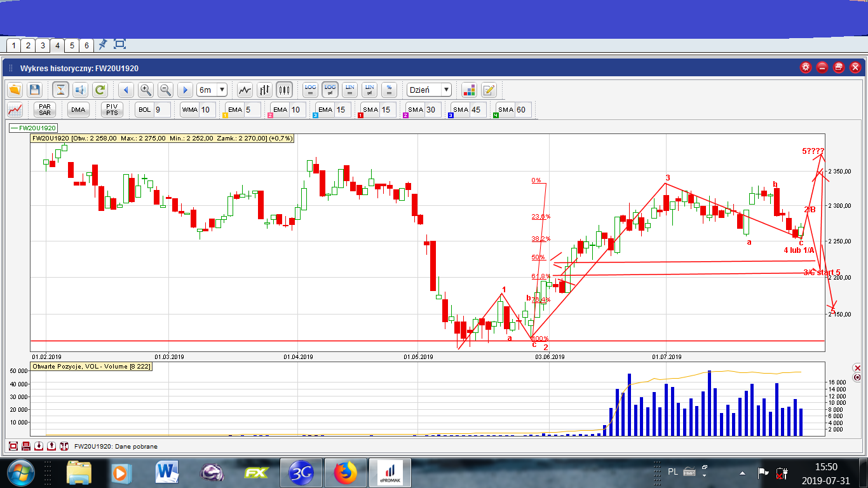Enable the Bollinger BOL indicator
868x488 pixels.
tap(144, 110)
